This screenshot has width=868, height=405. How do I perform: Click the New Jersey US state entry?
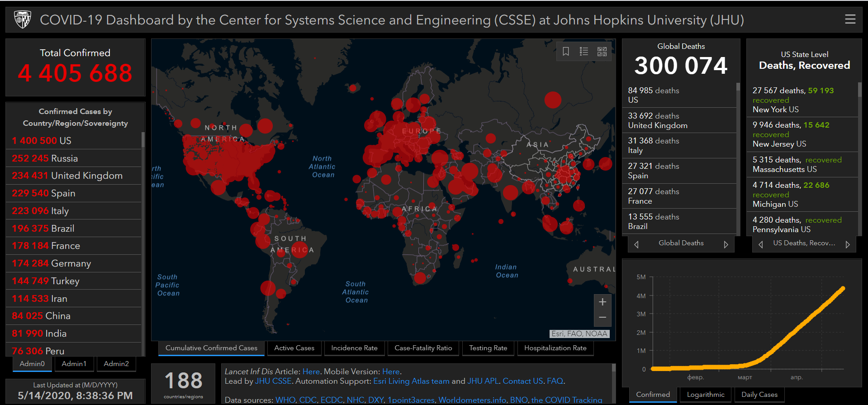click(x=803, y=134)
